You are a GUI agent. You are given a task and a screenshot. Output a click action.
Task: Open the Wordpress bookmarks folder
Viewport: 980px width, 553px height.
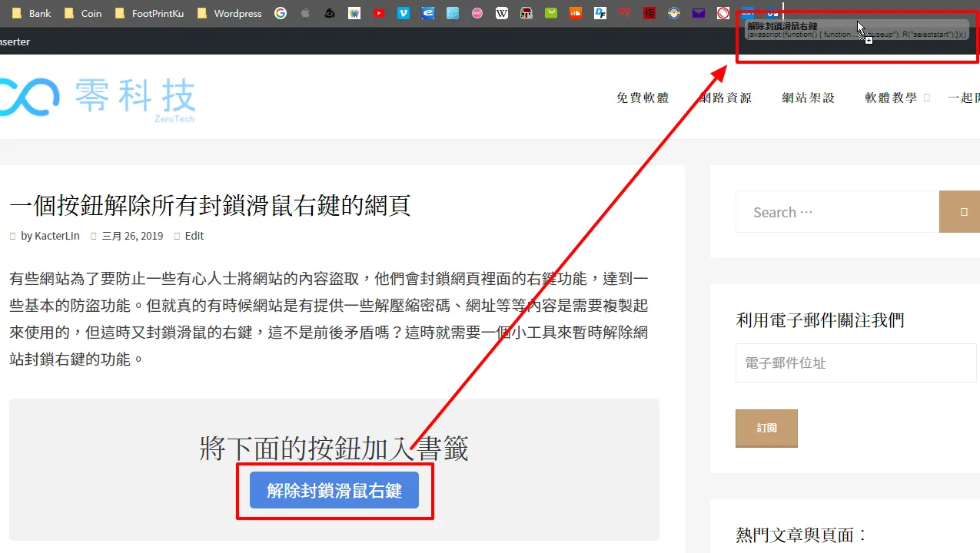(x=230, y=13)
